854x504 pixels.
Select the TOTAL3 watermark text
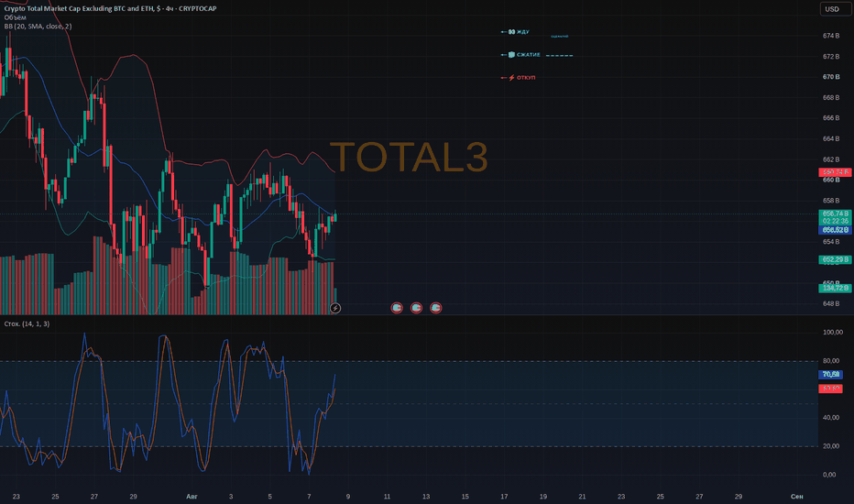(409, 157)
